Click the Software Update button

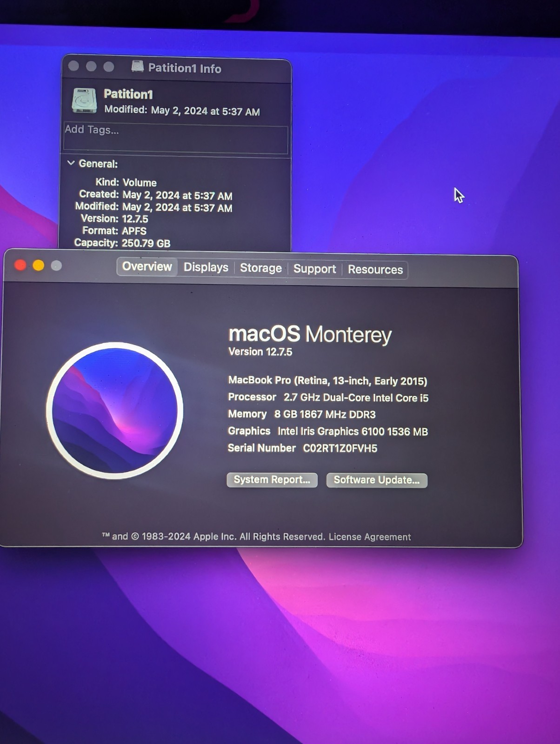377,480
